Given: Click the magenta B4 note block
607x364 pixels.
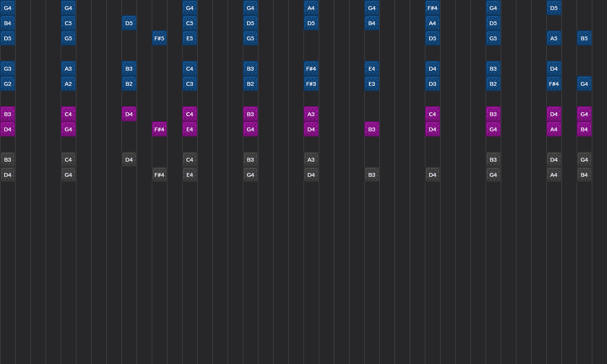Looking at the screenshot, I should (x=584, y=129).
